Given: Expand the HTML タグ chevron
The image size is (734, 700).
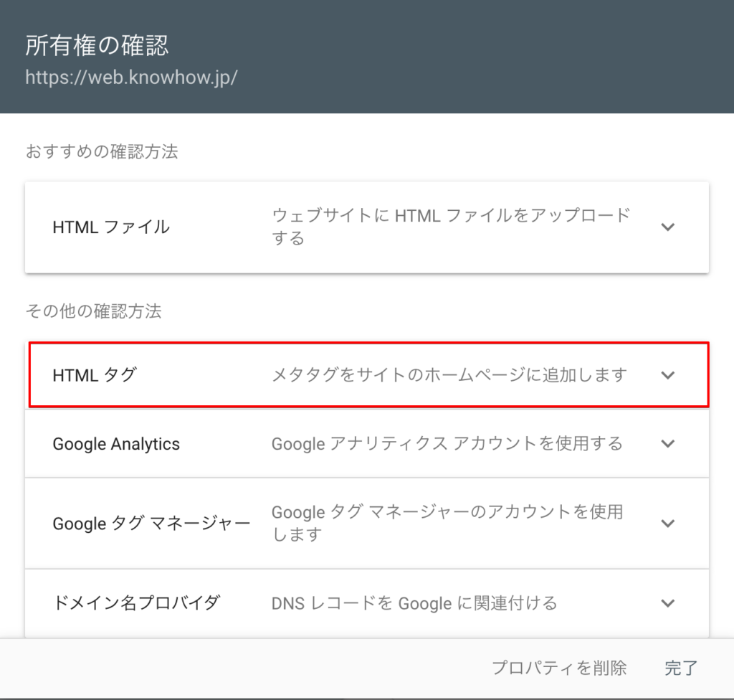Looking at the screenshot, I should [x=667, y=375].
